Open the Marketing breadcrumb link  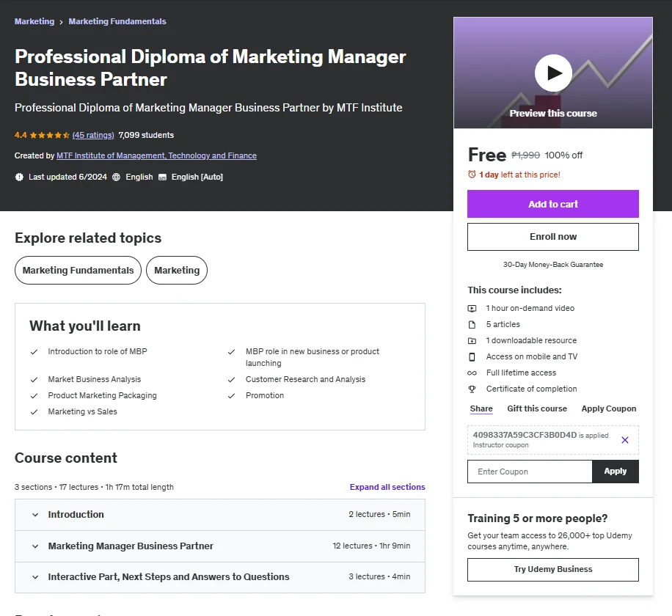(34, 21)
